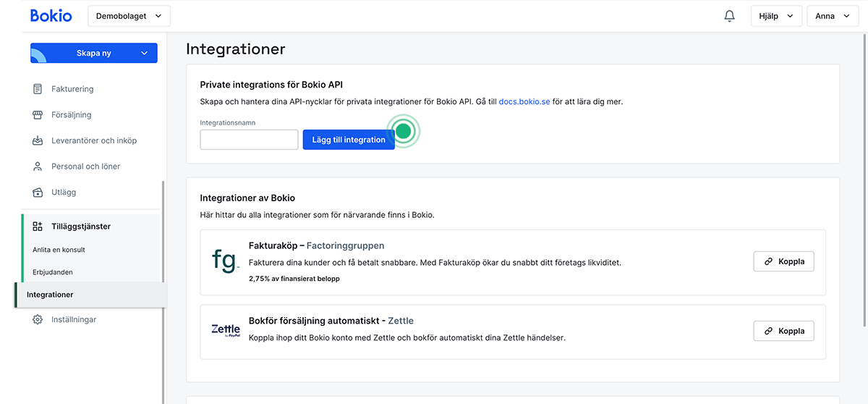The height and width of the screenshot is (404, 868).
Task: Click the Tilläggstjänster grid icon
Action: (x=38, y=227)
